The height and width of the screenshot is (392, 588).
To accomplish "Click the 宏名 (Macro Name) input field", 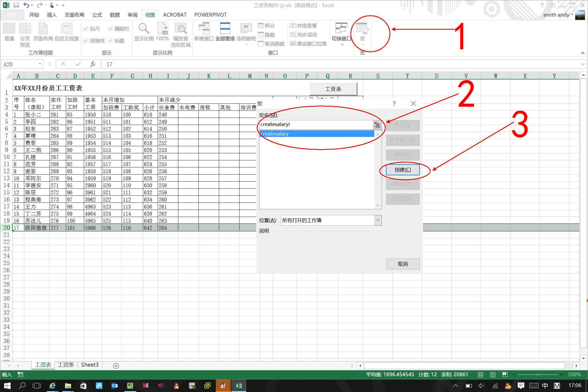I will (315, 124).
